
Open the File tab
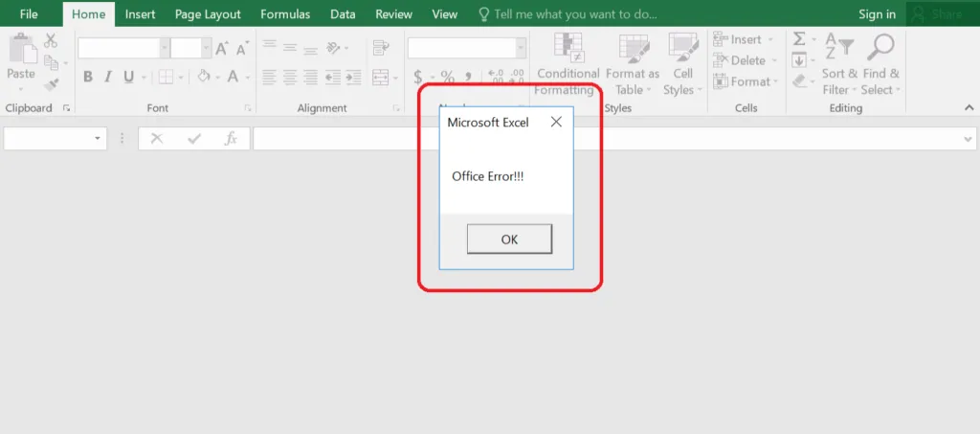(x=29, y=13)
